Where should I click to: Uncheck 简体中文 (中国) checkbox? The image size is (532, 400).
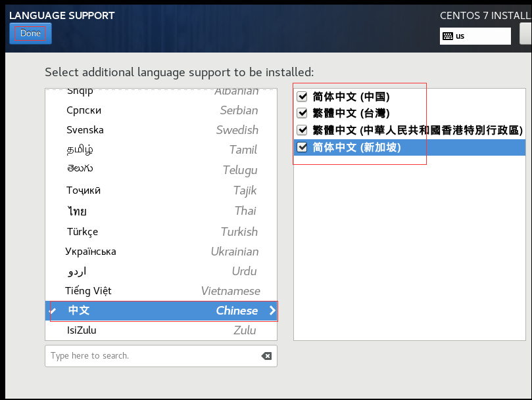pos(302,97)
